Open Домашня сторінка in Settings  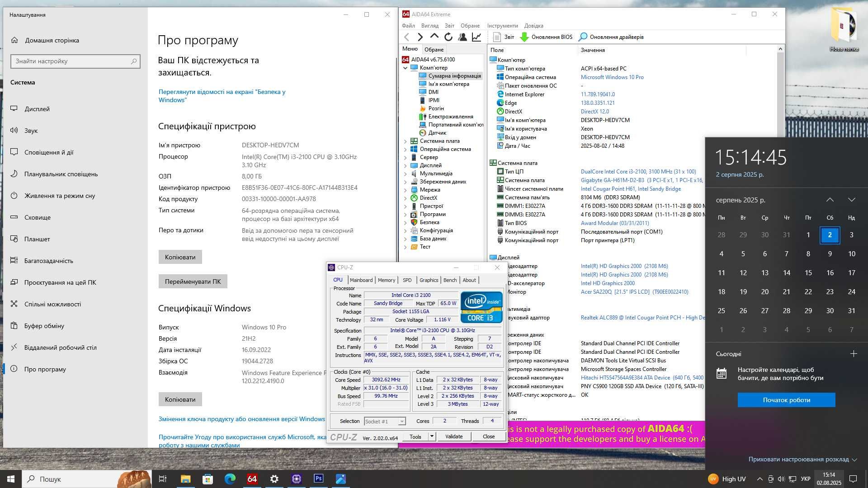coord(45,40)
